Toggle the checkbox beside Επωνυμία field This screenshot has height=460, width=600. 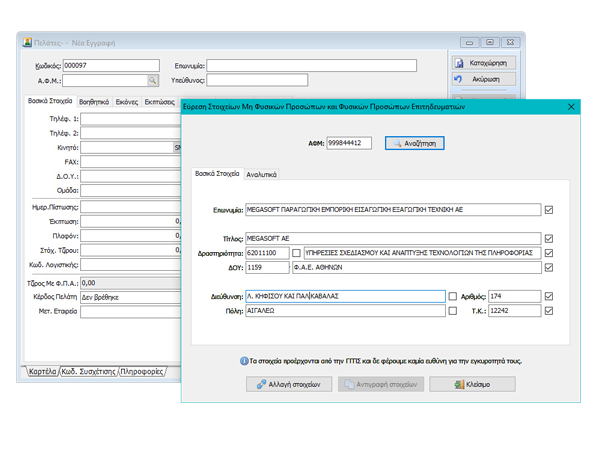pos(549,210)
